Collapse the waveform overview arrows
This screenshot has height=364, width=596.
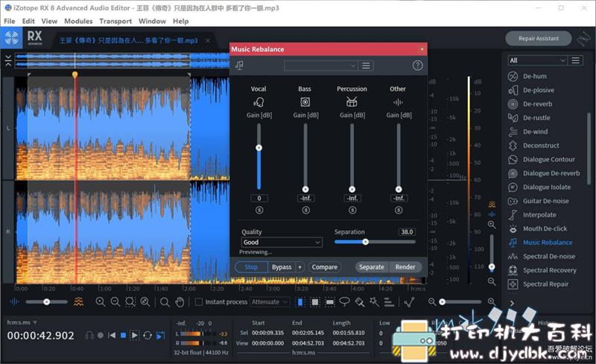(x=8, y=60)
